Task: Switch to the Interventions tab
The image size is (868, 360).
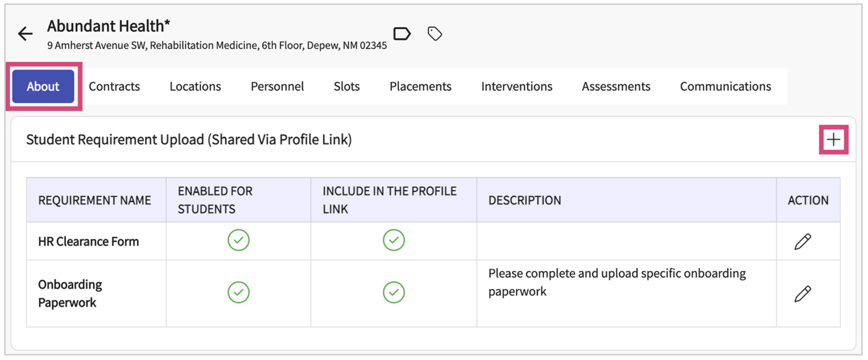Action: pyautogui.click(x=517, y=86)
